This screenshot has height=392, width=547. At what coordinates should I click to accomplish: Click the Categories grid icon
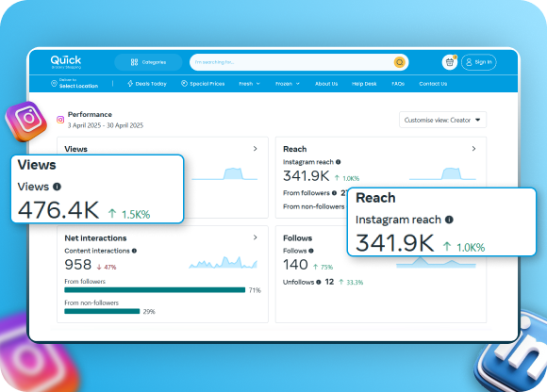click(134, 62)
